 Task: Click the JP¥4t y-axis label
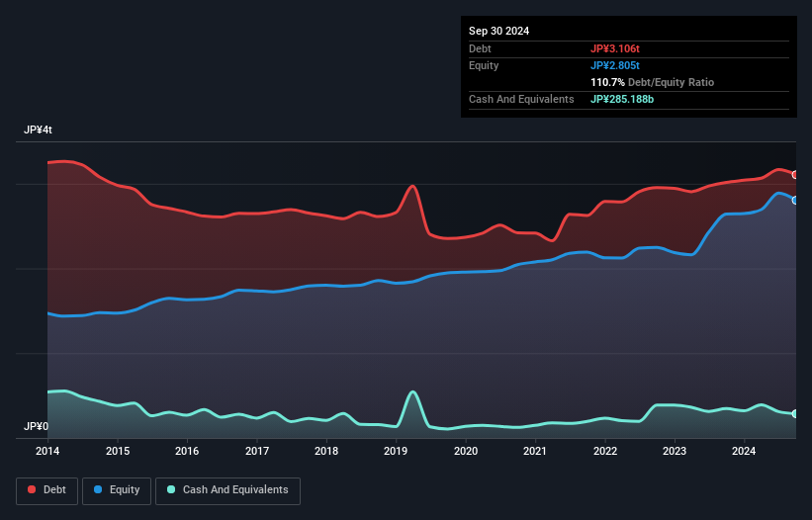click(x=38, y=130)
